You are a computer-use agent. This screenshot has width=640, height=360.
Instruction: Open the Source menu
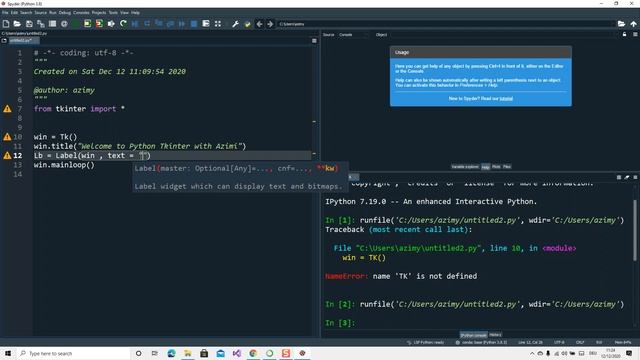[40, 13]
